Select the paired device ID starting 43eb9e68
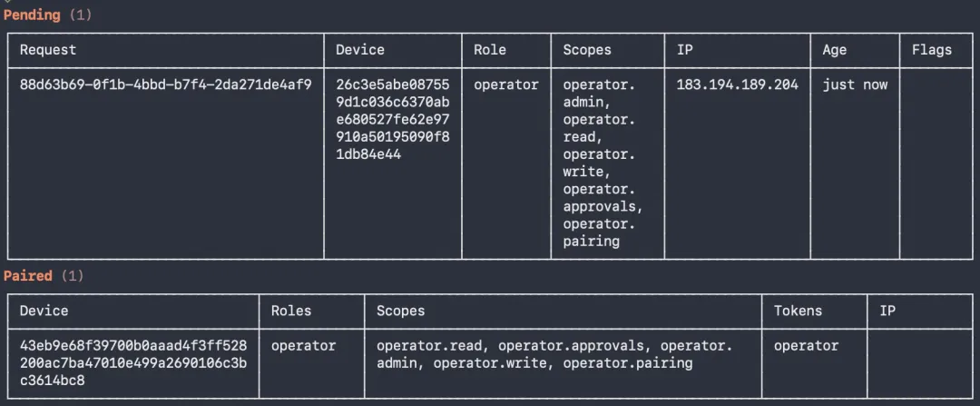Screen dimensions: 980x406 [132, 362]
